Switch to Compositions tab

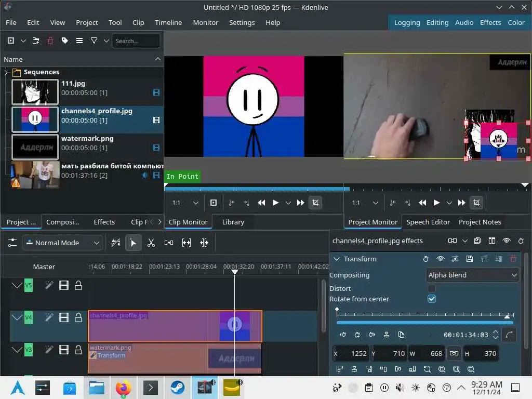tap(63, 222)
